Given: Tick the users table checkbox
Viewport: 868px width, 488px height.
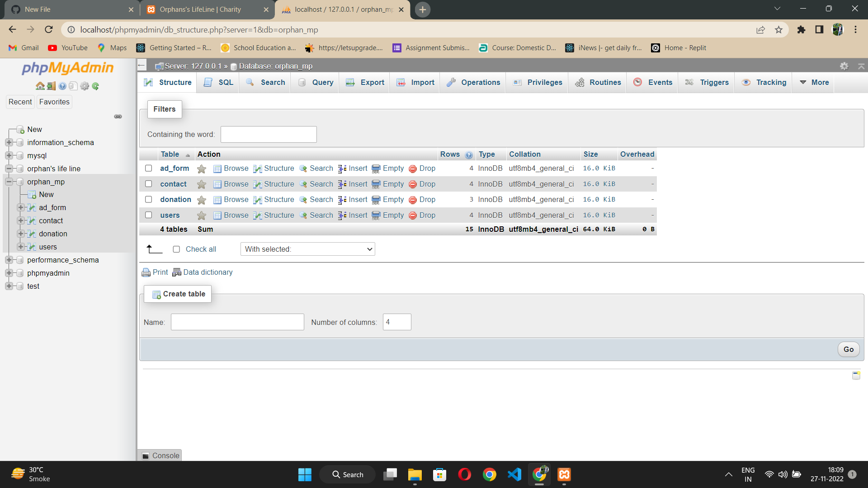Looking at the screenshot, I should point(148,215).
